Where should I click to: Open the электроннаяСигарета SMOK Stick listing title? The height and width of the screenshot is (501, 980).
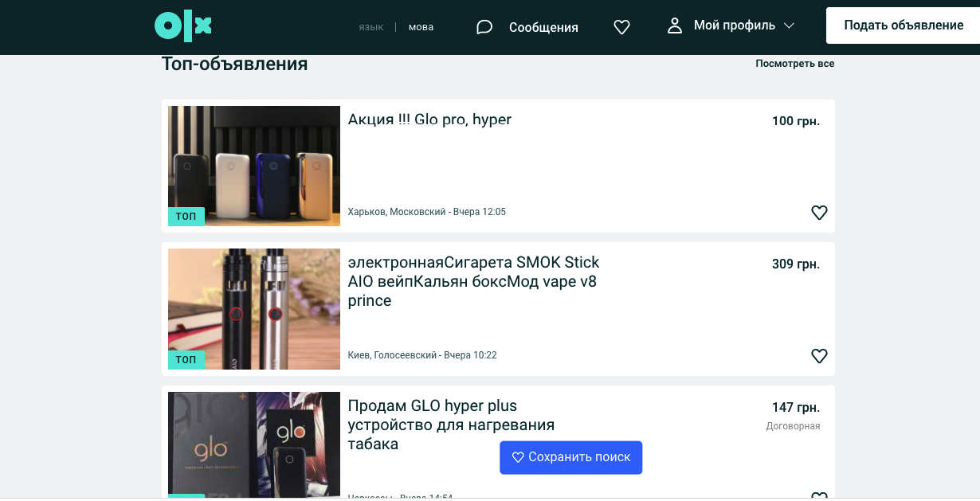point(474,281)
